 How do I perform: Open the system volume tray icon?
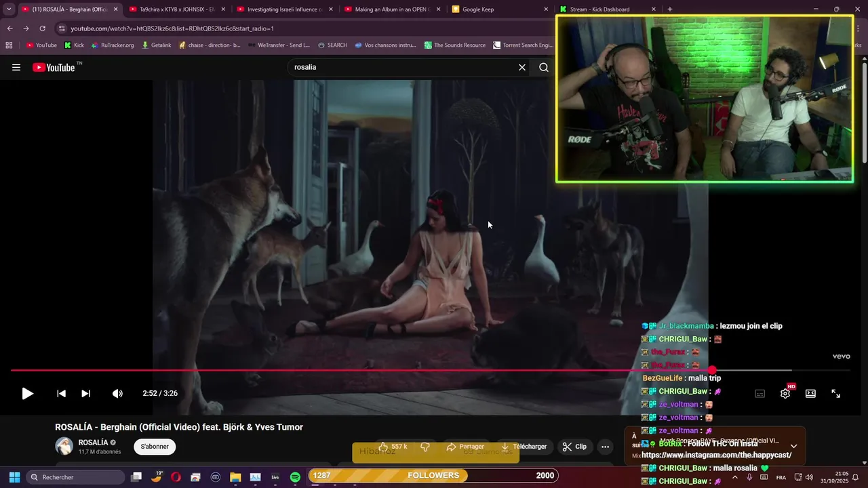pyautogui.click(x=809, y=477)
